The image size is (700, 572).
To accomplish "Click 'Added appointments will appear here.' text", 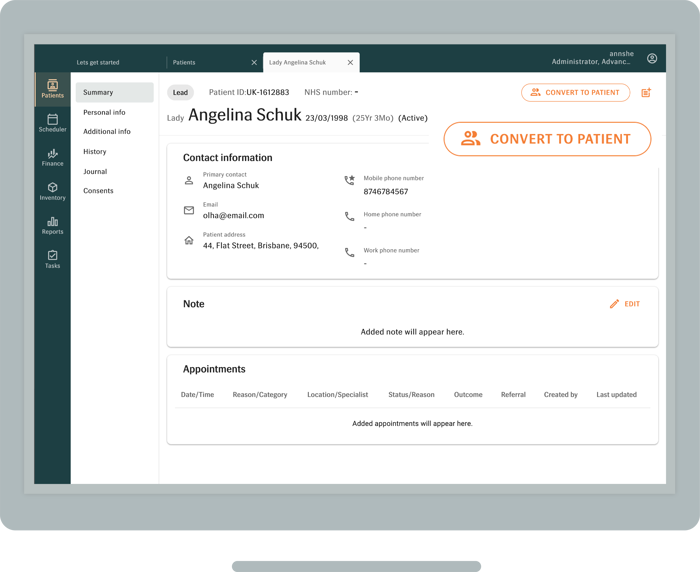I will click(412, 423).
